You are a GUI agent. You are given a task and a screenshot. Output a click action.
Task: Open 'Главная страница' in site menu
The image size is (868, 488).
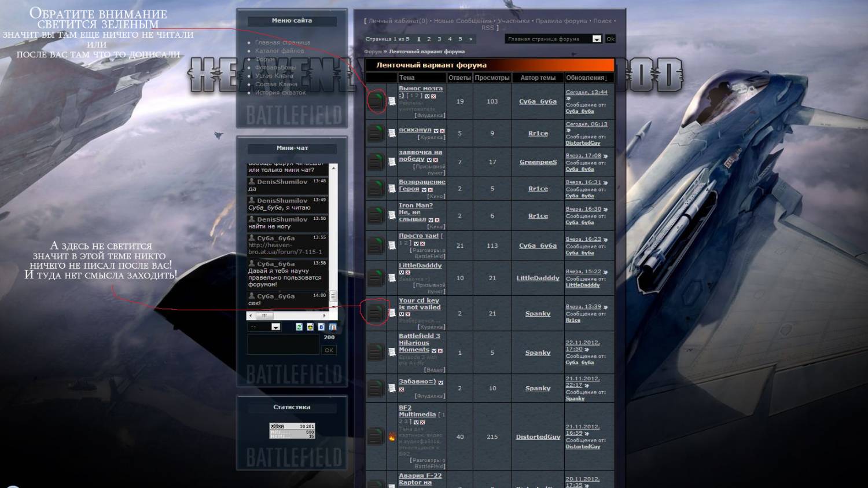pyautogui.click(x=283, y=42)
